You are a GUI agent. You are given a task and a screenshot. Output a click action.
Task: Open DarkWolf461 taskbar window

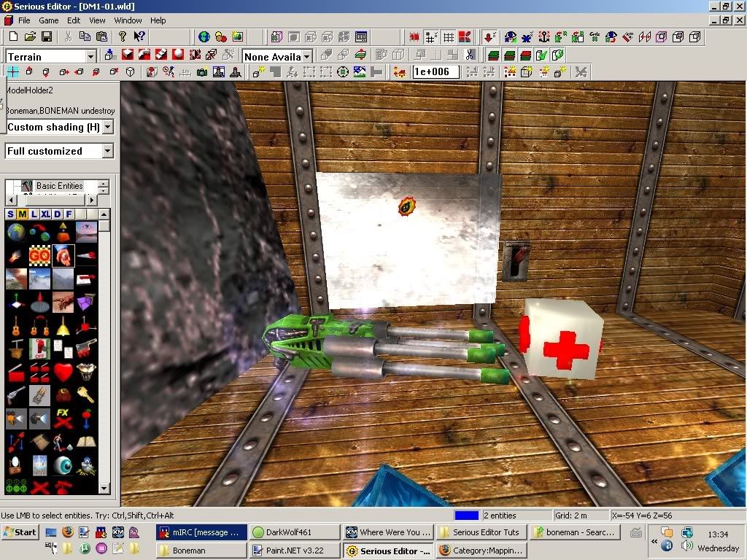coord(295,532)
